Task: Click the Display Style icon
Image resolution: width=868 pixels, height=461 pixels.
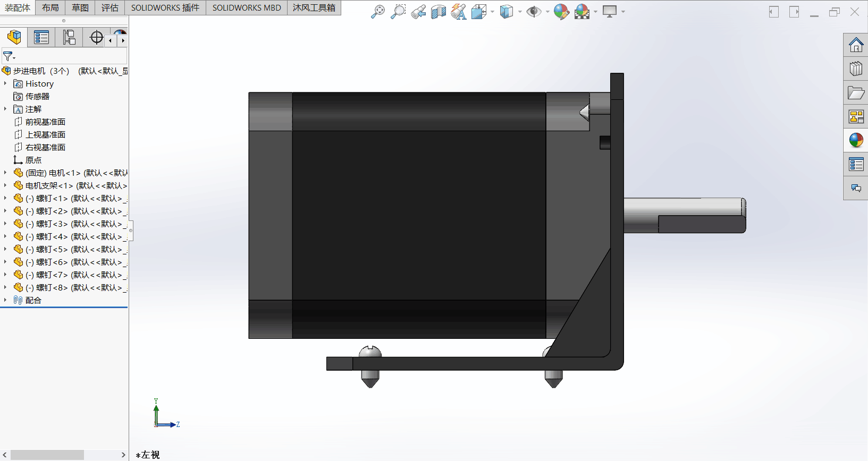Action: (x=507, y=12)
